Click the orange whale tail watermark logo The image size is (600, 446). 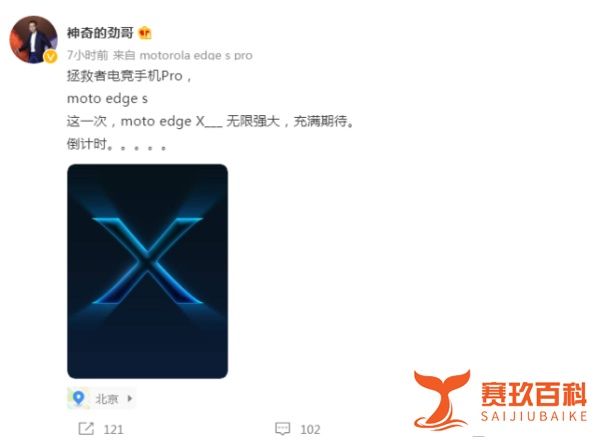tap(442, 400)
